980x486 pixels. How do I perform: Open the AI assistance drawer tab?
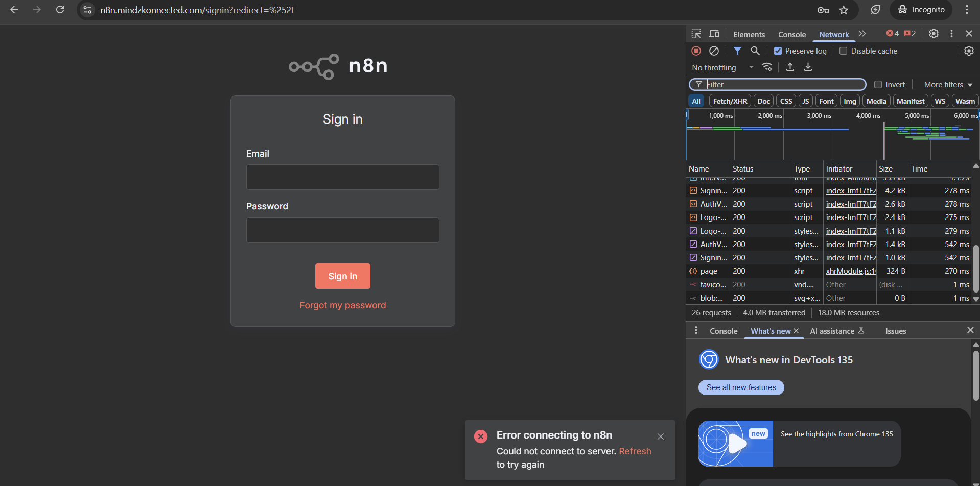click(837, 331)
